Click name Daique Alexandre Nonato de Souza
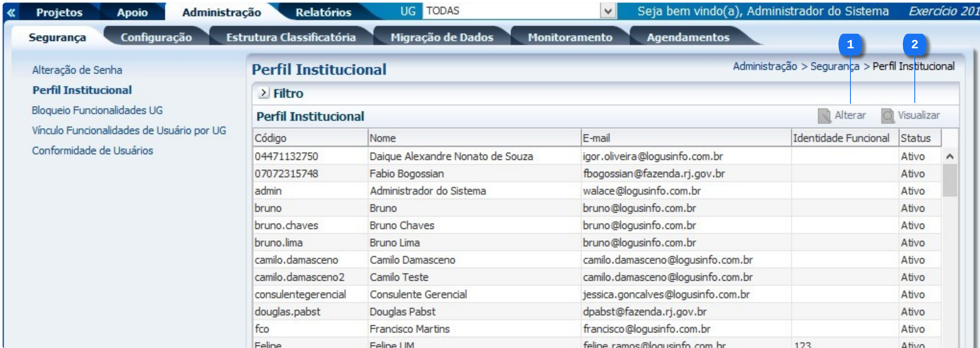The width and height of the screenshot is (980, 348). point(451,156)
